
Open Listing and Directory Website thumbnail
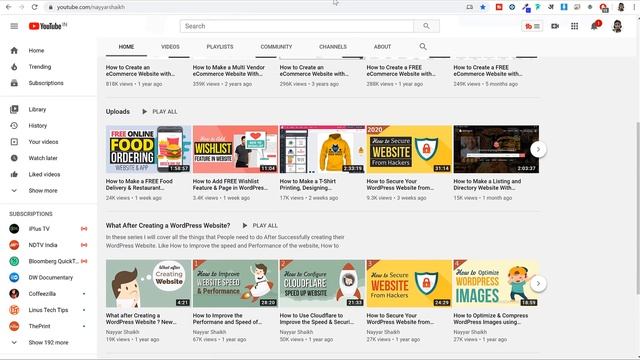point(496,149)
